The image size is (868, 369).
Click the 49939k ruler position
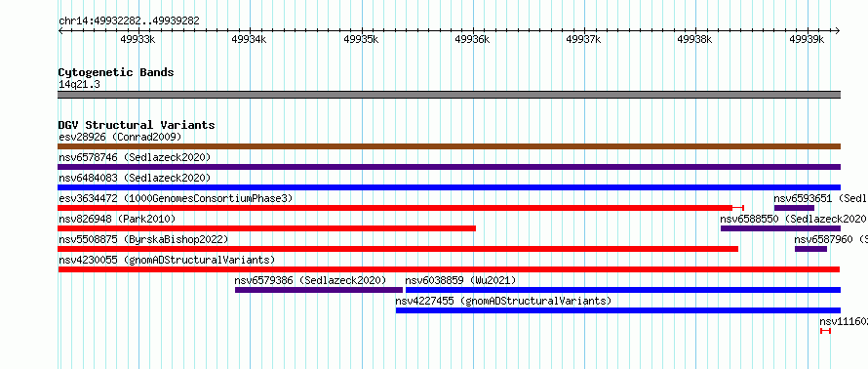click(x=808, y=39)
